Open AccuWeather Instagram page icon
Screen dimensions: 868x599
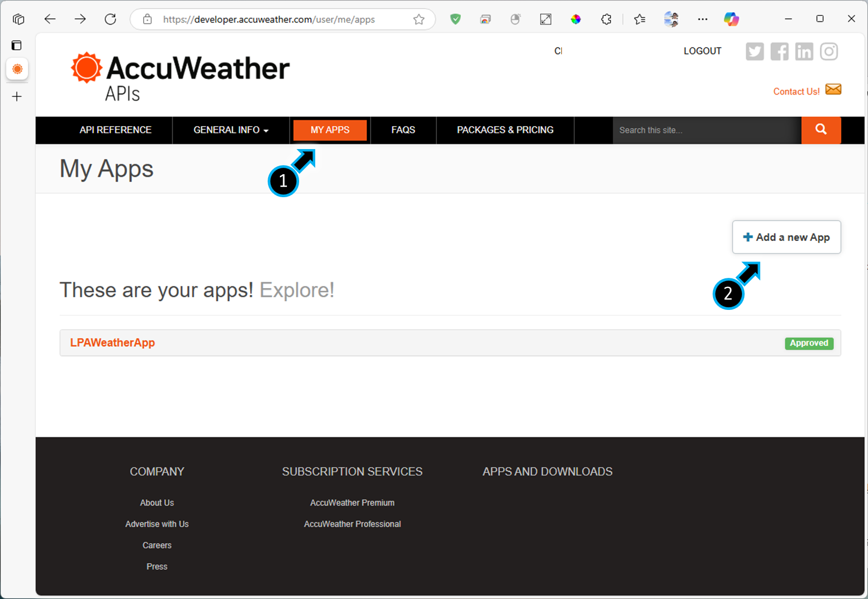point(829,52)
